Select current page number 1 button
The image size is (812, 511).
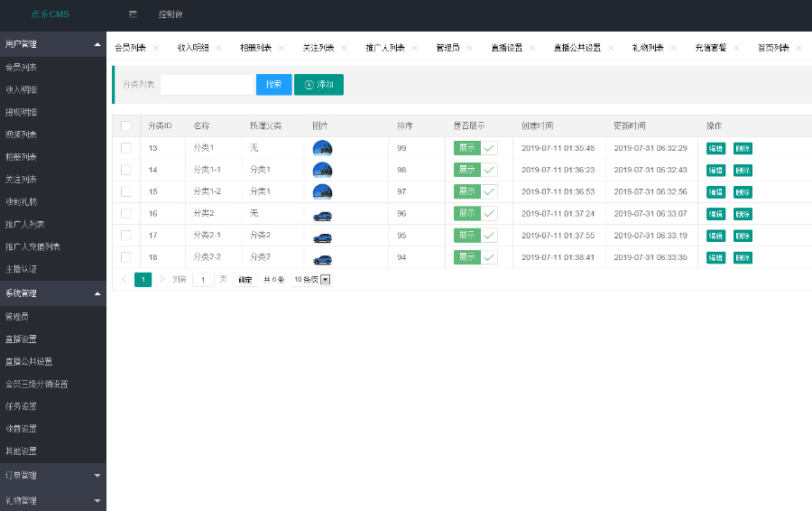143,279
